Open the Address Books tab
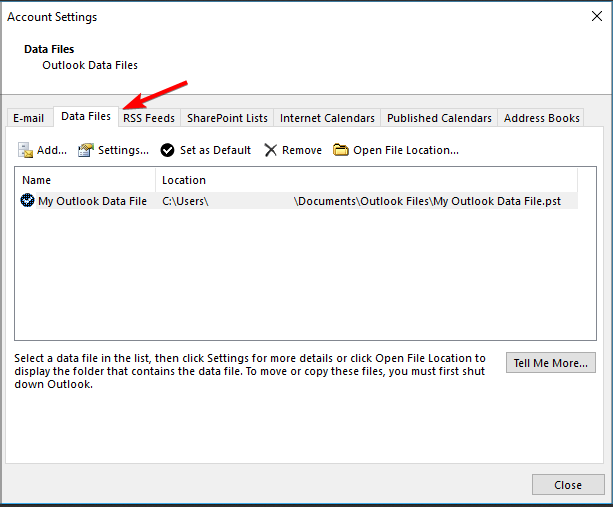Image resolution: width=613 pixels, height=507 pixels. (541, 118)
